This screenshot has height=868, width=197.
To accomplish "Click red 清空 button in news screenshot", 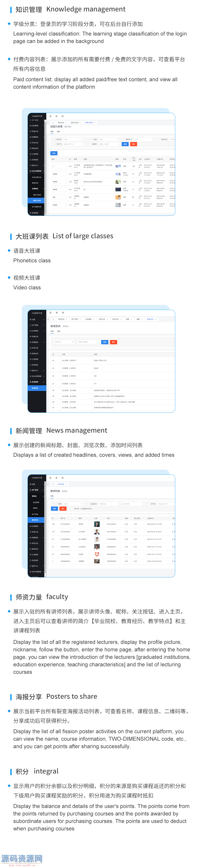I will [x=114, y=342].
